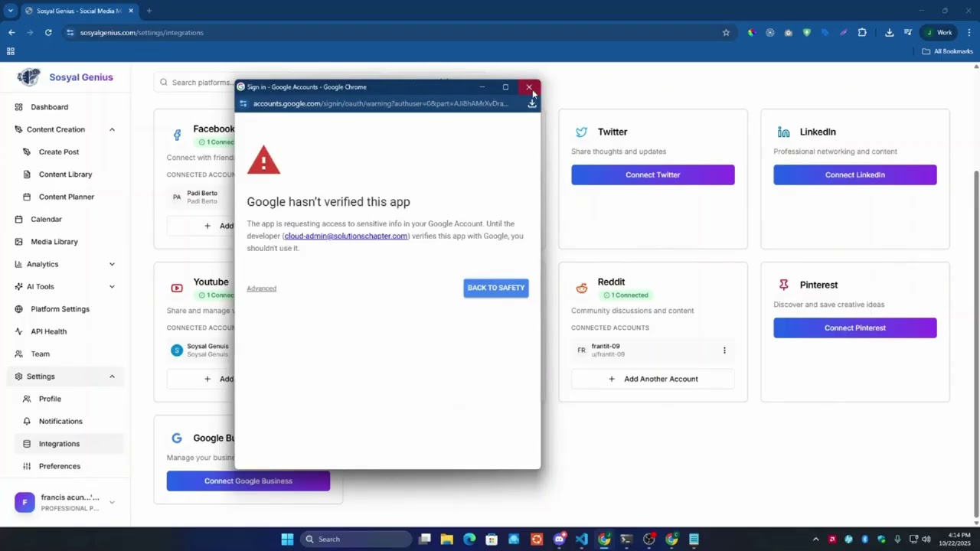Open Create Post page
The height and width of the screenshot is (551, 980).
59,152
